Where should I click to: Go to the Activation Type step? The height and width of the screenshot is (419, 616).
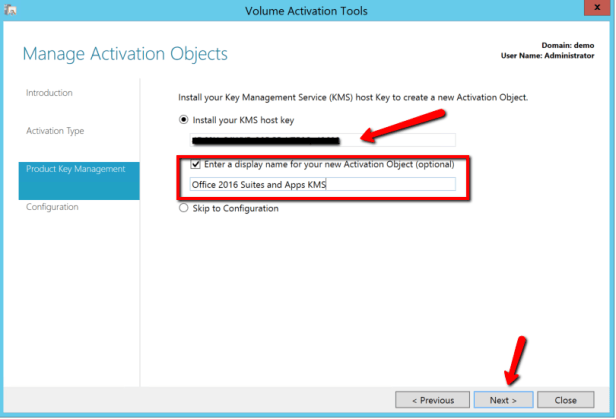[x=55, y=131]
